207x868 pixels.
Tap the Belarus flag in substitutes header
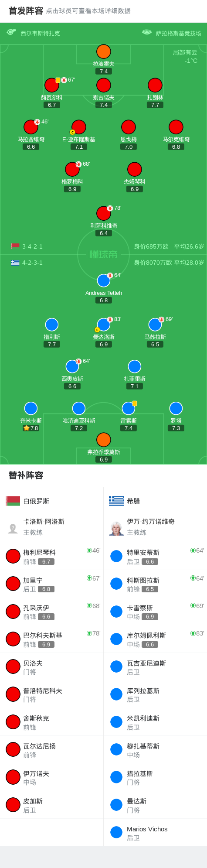pyautogui.click(x=13, y=501)
